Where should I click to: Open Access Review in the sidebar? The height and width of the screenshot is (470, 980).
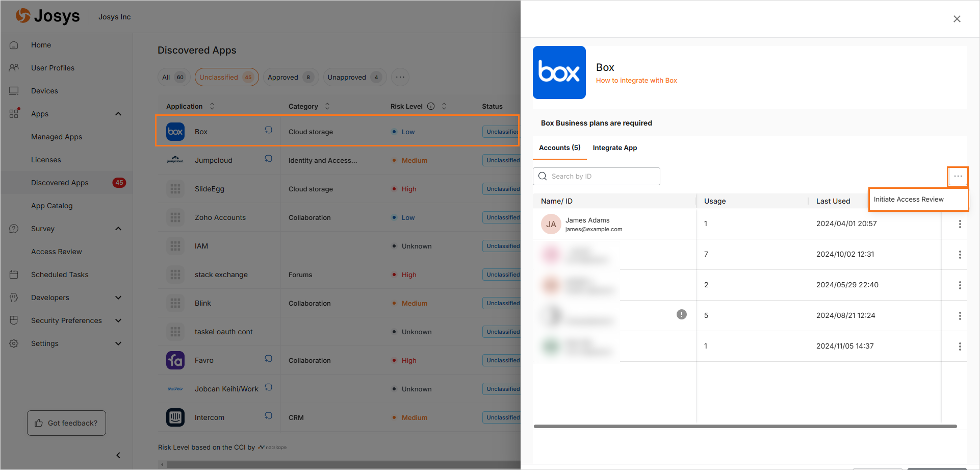tap(57, 252)
